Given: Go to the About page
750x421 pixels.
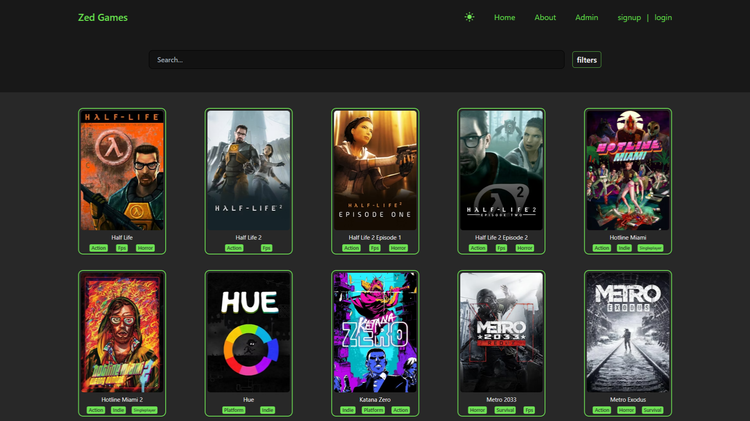Looking at the screenshot, I should point(545,17).
